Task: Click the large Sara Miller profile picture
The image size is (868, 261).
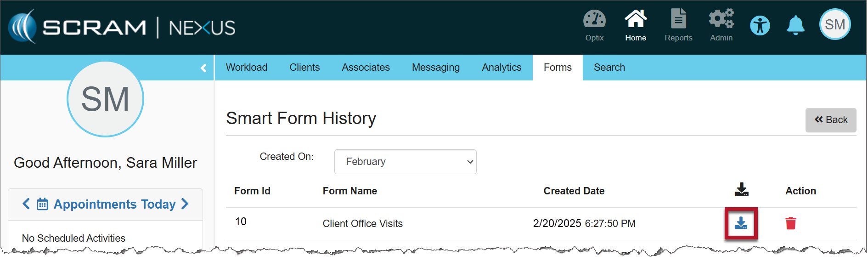Action: tap(105, 99)
